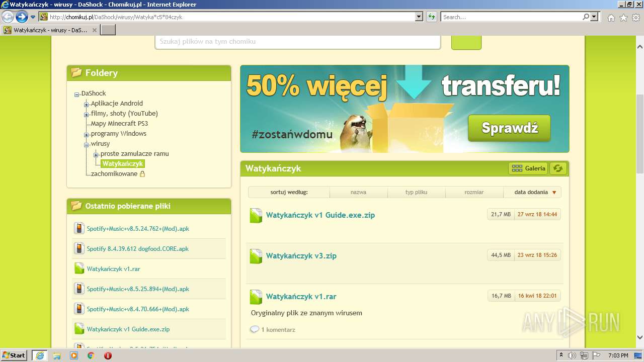Click the red antivirus taskbar icon

tap(108, 355)
